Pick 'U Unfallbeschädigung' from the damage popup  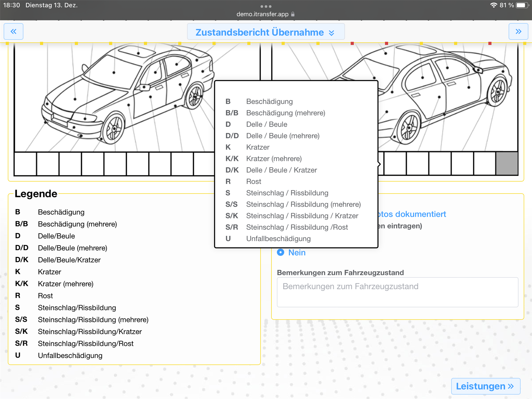278,239
